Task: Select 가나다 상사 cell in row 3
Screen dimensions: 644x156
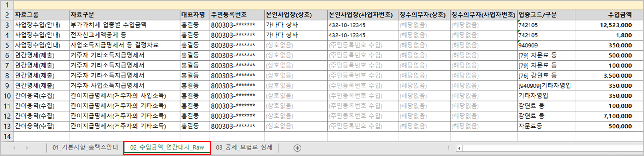Action: coord(296,25)
